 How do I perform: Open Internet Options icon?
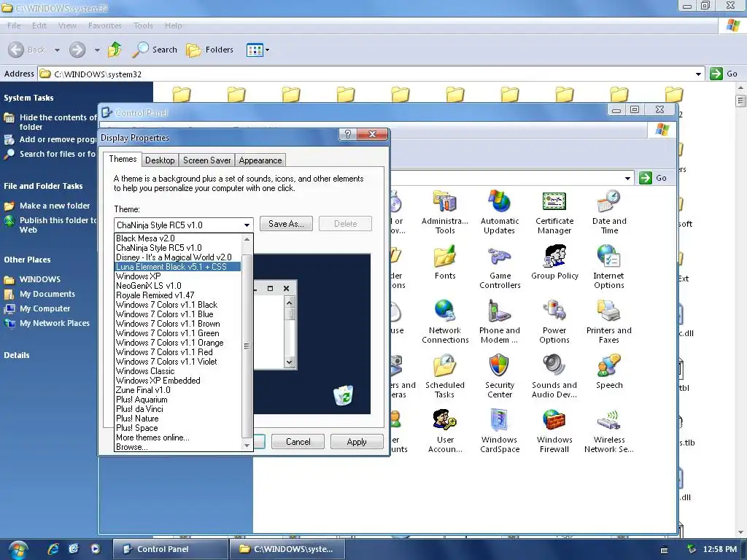click(608, 267)
